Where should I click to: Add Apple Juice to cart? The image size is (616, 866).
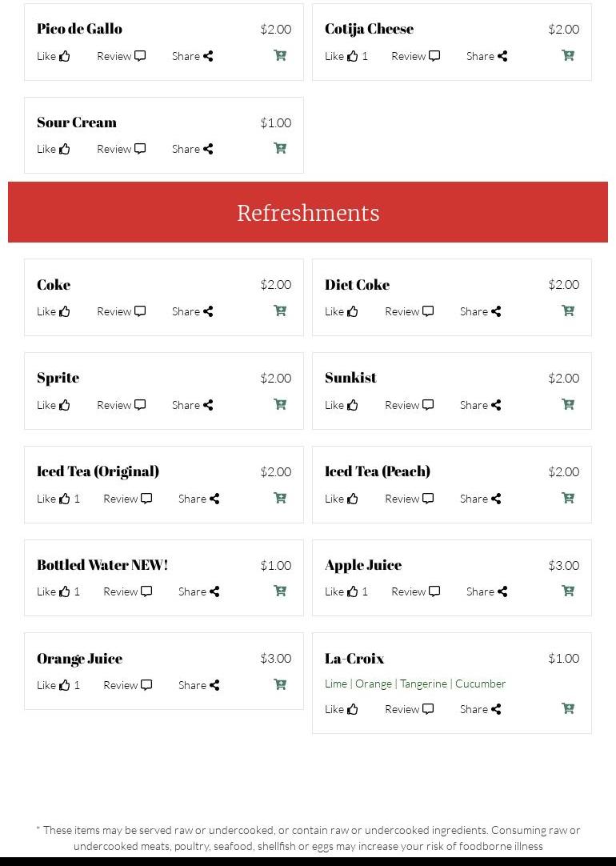point(568,591)
